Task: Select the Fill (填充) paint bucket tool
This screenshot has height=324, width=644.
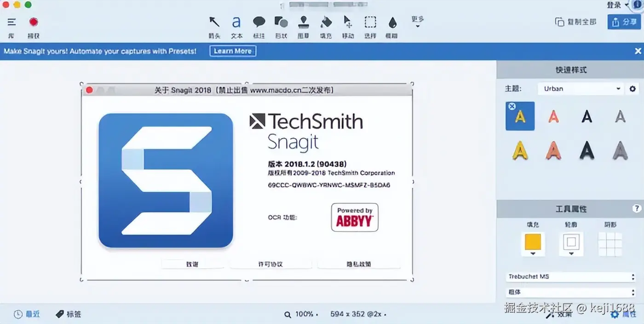Action: (x=326, y=22)
